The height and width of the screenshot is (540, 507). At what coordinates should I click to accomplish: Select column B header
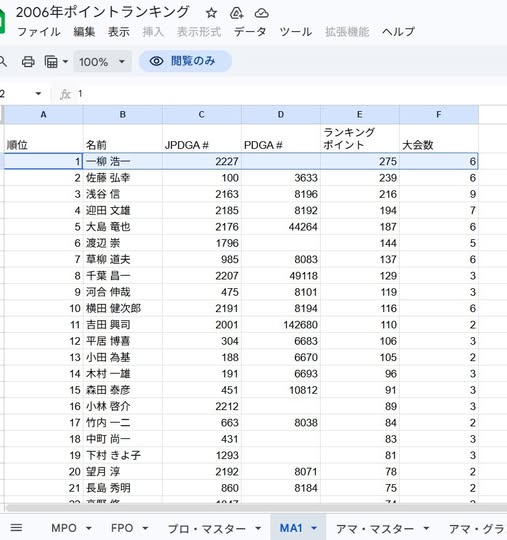[x=123, y=114]
